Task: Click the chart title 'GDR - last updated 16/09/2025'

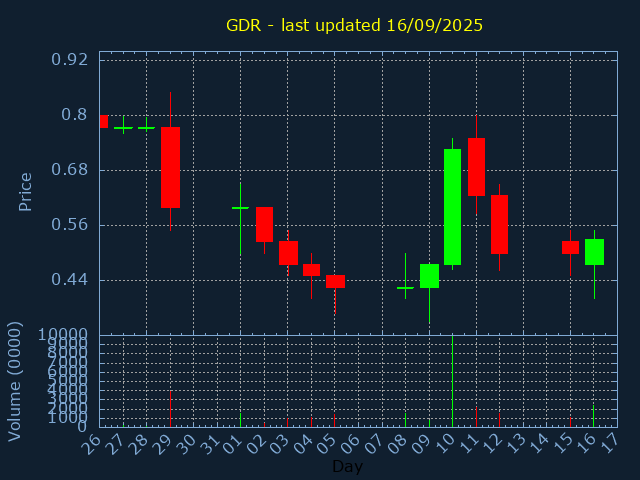Action: coord(354,25)
